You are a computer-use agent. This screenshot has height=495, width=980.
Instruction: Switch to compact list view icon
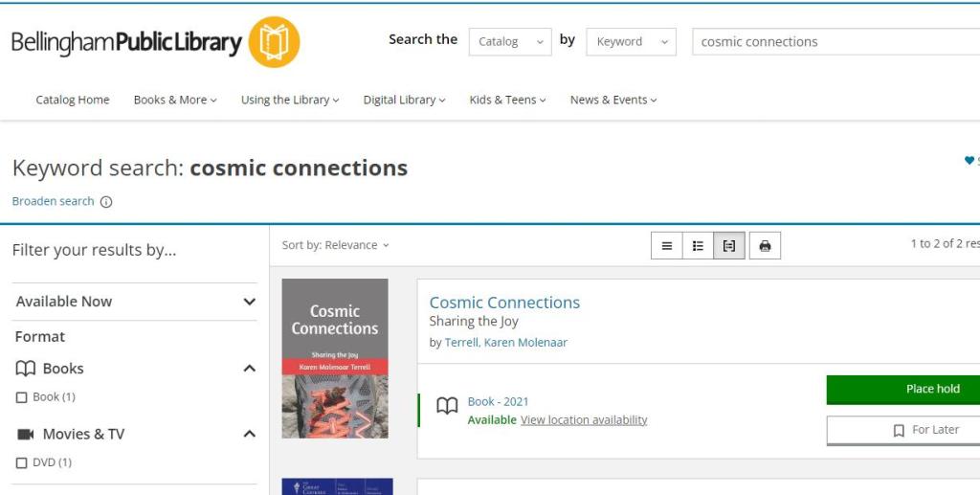tap(667, 246)
